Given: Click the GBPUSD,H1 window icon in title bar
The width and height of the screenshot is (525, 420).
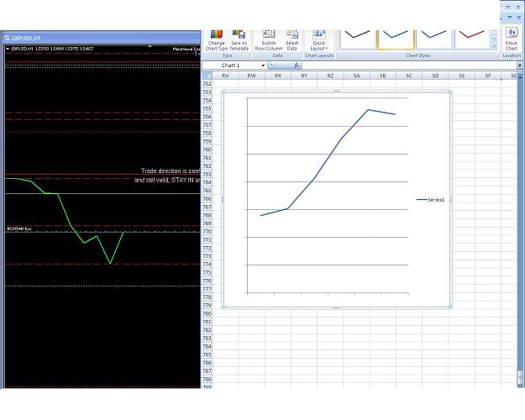Looking at the screenshot, I should 7,38.
